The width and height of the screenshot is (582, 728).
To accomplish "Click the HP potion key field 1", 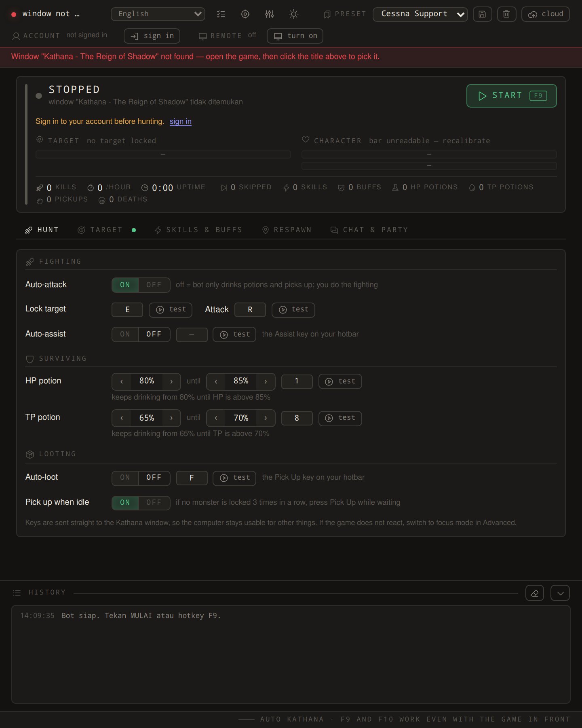I will tap(297, 381).
